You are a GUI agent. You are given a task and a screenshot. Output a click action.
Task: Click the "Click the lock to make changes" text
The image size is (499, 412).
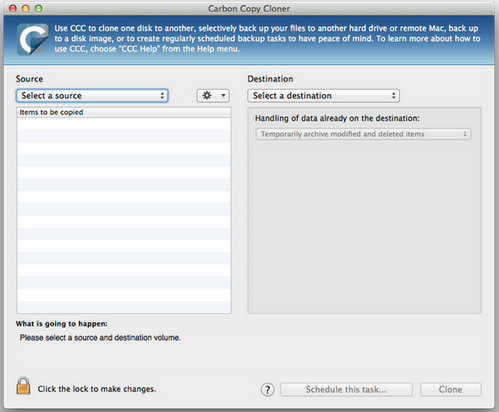(97, 389)
